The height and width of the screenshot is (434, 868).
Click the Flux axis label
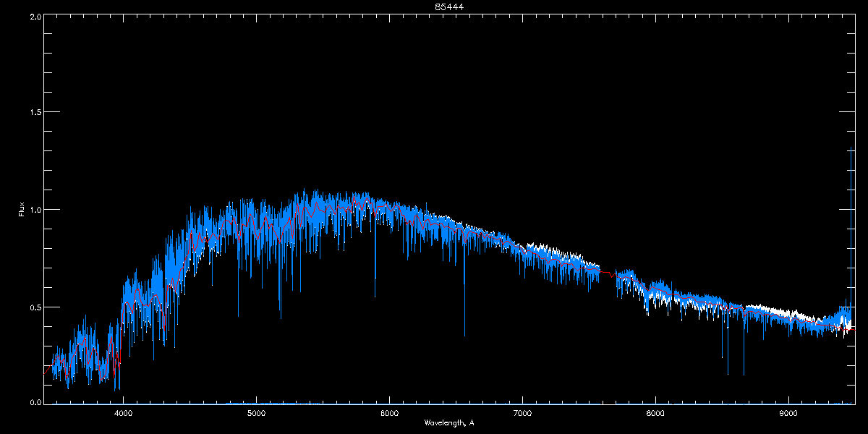(x=22, y=210)
